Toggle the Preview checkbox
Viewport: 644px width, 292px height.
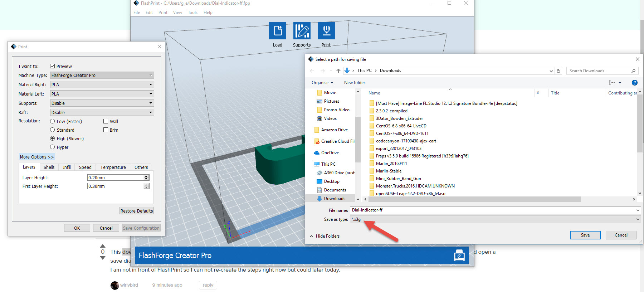coord(53,66)
